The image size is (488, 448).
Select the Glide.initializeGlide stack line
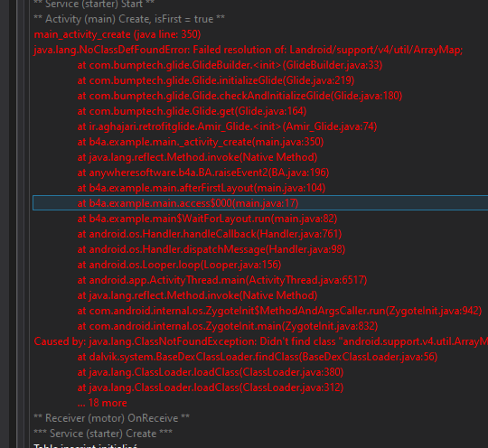point(216,80)
